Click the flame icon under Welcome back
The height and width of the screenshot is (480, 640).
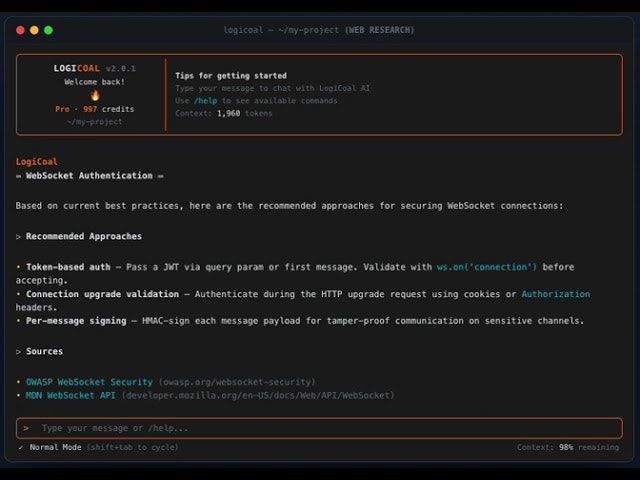click(x=95, y=96)
